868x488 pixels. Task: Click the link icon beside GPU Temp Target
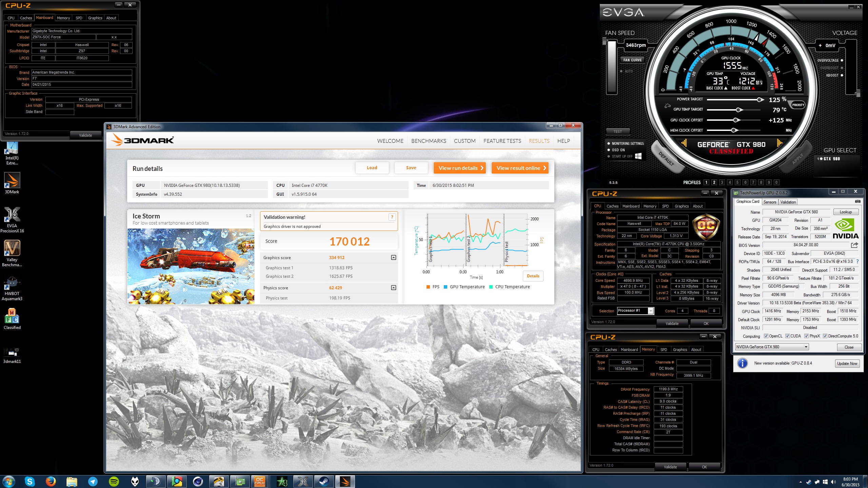pos(667,105)
